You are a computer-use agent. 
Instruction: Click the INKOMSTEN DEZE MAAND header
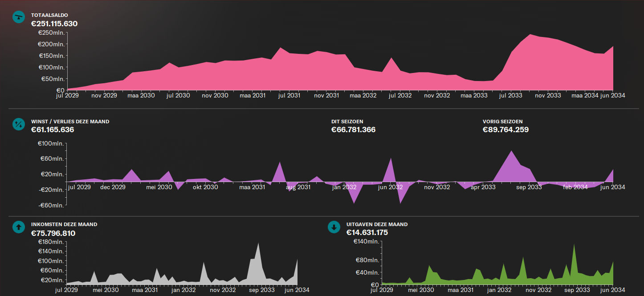pyautogui.click(x=64, y=224)
